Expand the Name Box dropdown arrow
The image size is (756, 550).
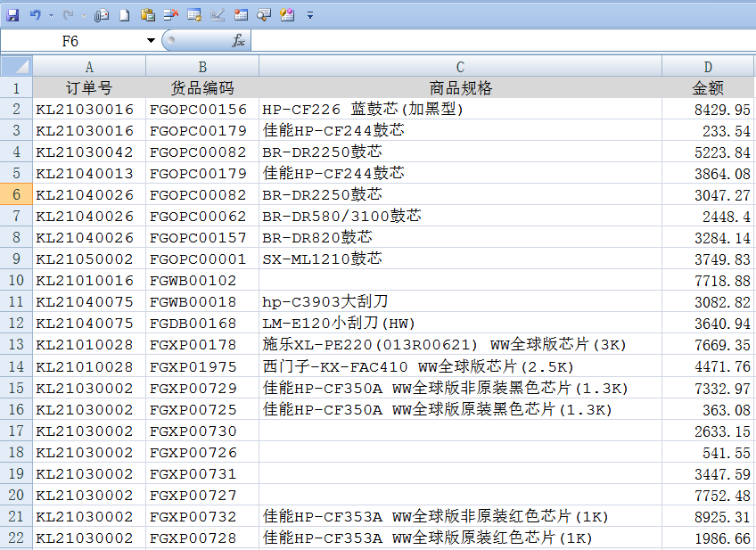(151, 40)
